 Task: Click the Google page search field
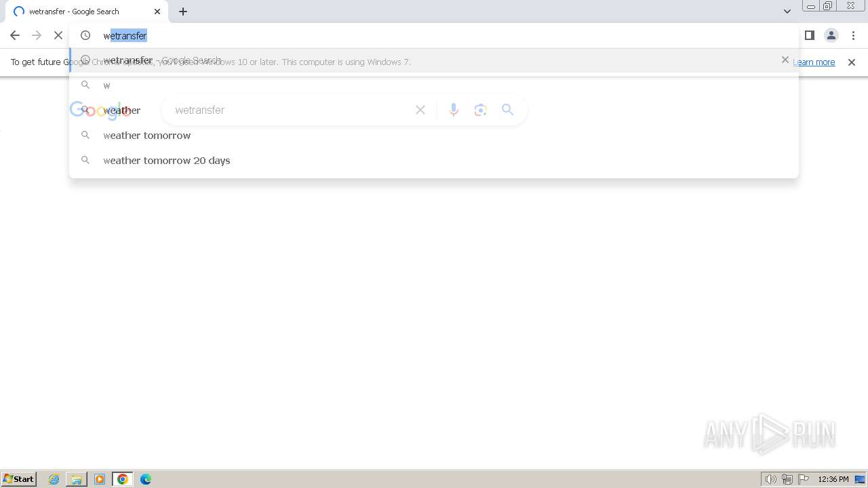[292, 110]
